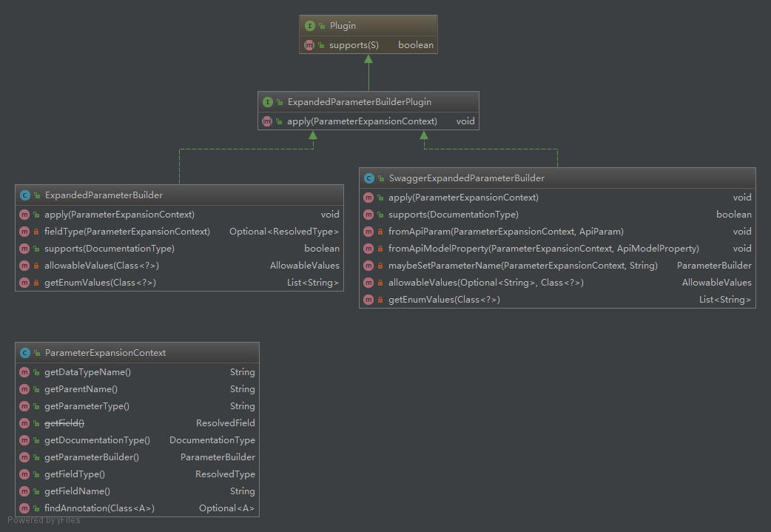
Task: Click the class icon of ParameterExpansionContext
Action: [25, 353]
